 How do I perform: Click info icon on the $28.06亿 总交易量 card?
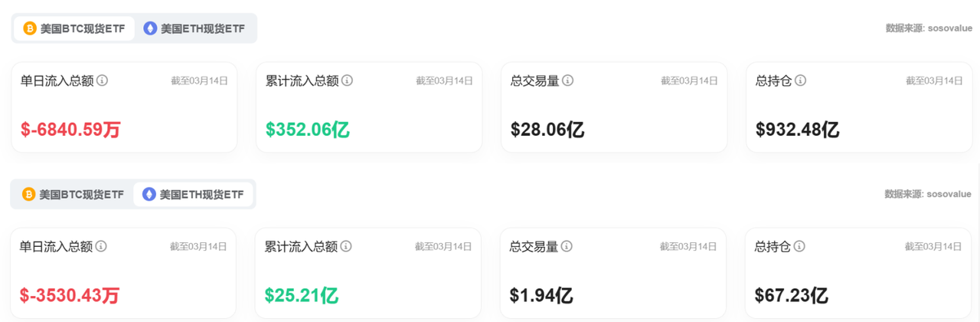[x=567, y=80]
